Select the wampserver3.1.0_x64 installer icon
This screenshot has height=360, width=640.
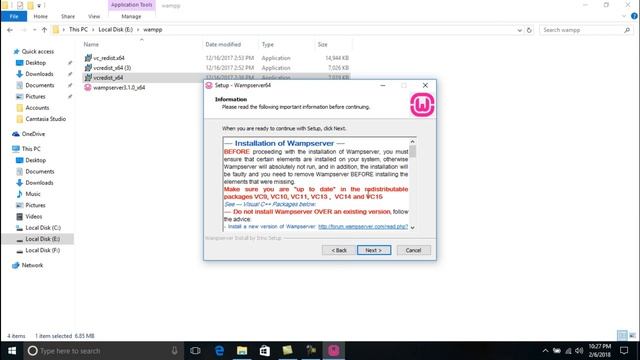click(x=88, y=87)
